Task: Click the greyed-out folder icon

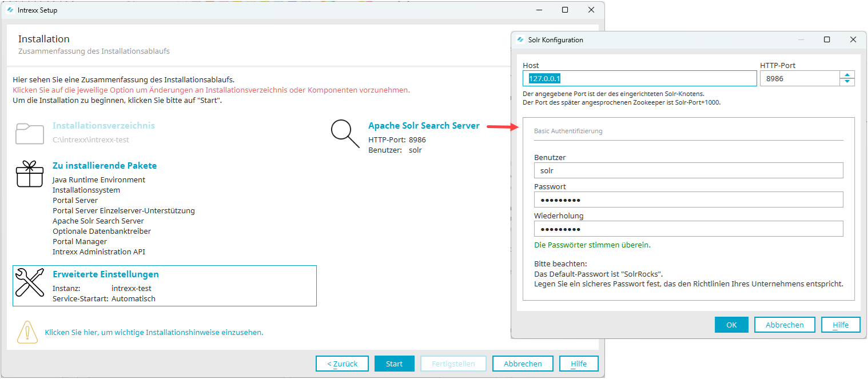Action: pos(30,133)
